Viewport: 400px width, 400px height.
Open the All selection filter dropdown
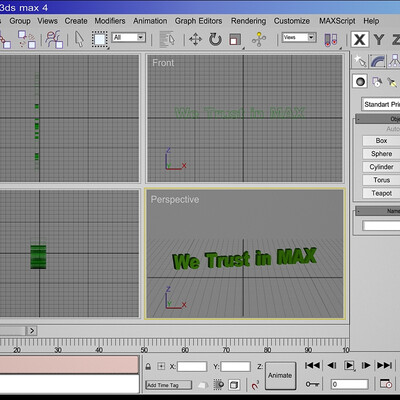[x=129, y=37]
